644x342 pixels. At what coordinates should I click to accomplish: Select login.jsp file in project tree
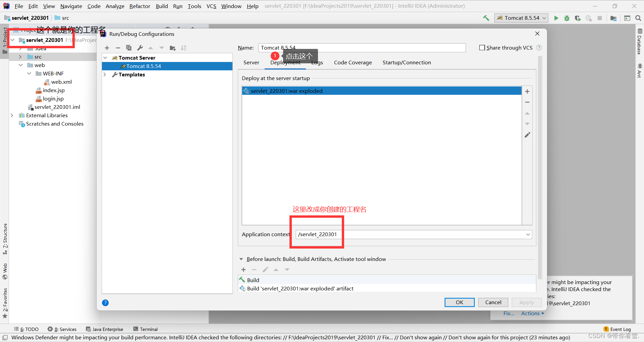pyautogui.click(x=50, y=99)
